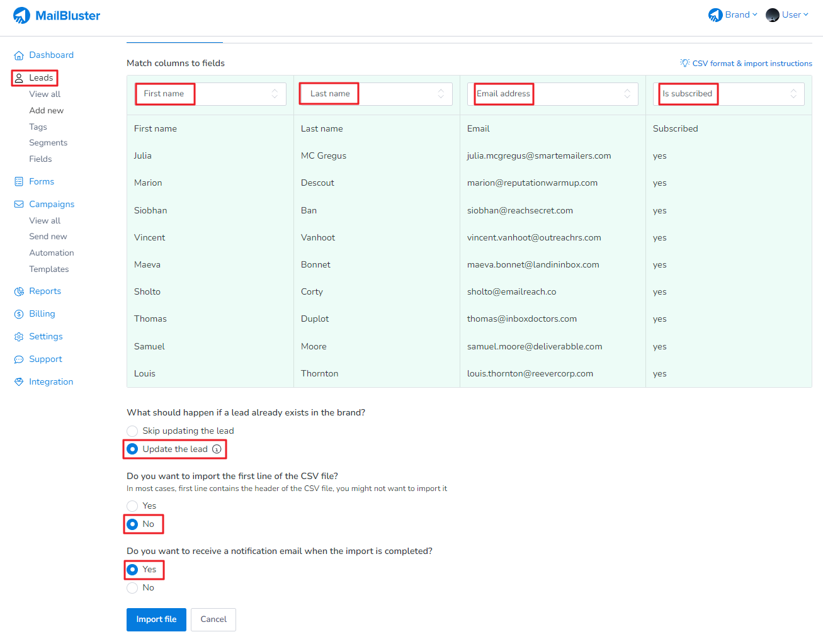The height and width of the screenshot is (644, 823).
Task: Open the First name column field dropdown
Action: click(x=210, y=94)
